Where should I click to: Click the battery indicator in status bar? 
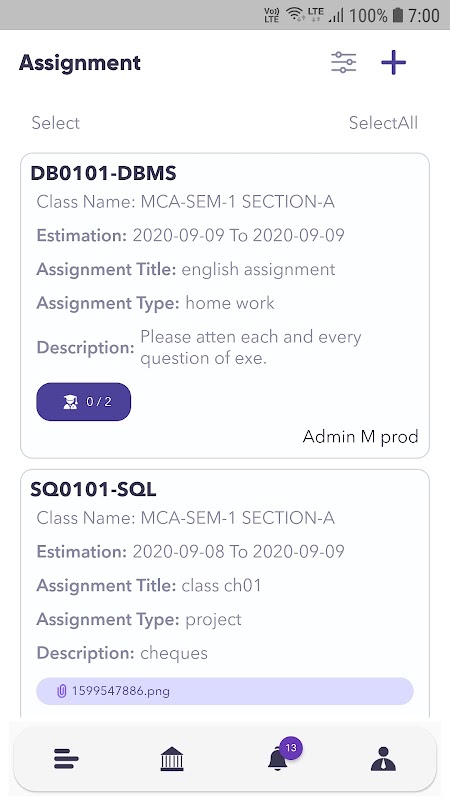point(398,15)
